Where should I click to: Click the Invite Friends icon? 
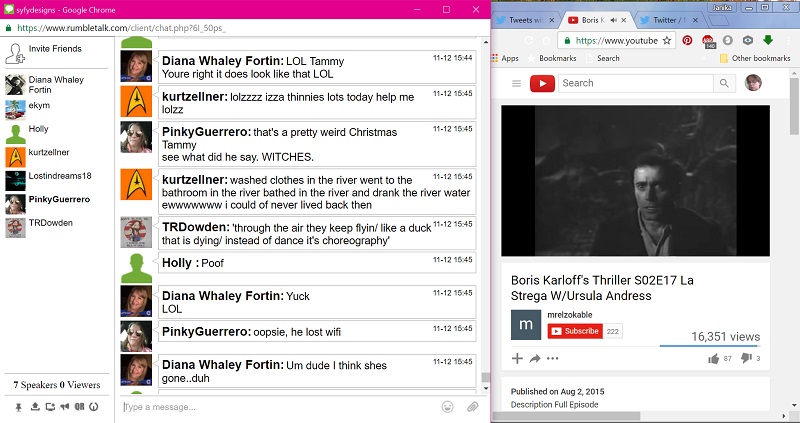(14, 53)
